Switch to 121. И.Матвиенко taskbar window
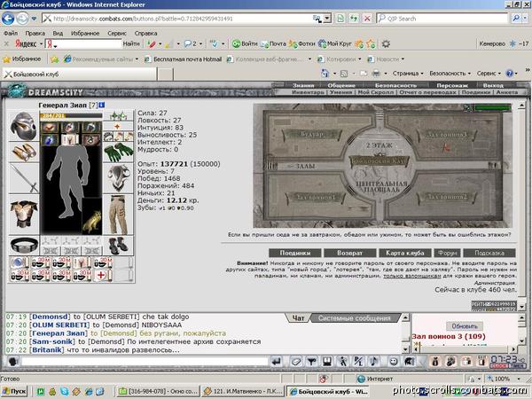The image size is (532, 399). point(242,391)
